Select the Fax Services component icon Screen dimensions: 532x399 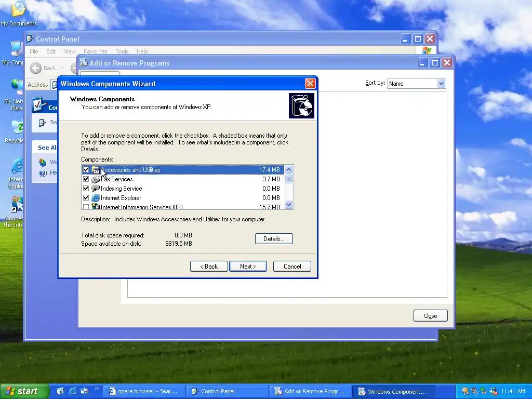coord(96,179)
